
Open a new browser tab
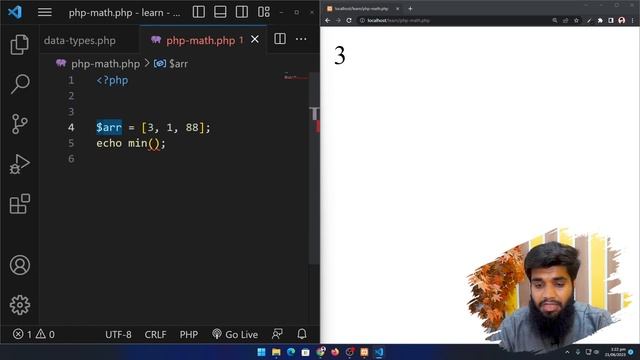[410, 9]
